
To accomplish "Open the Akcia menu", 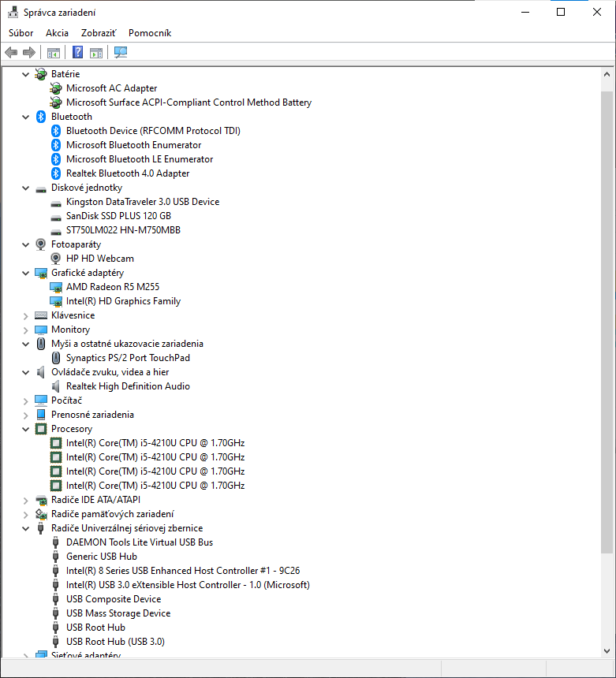I will click(57, 33).
